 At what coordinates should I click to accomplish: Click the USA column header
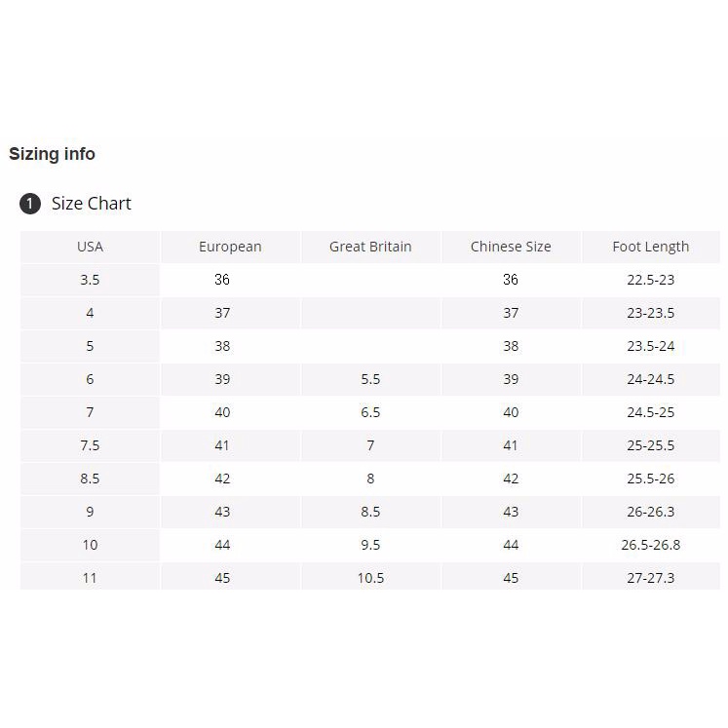coord(90,247)
